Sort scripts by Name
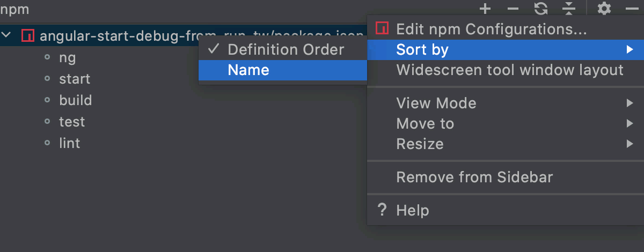Screen dimensions: 644x252 [x=283, y=70]
